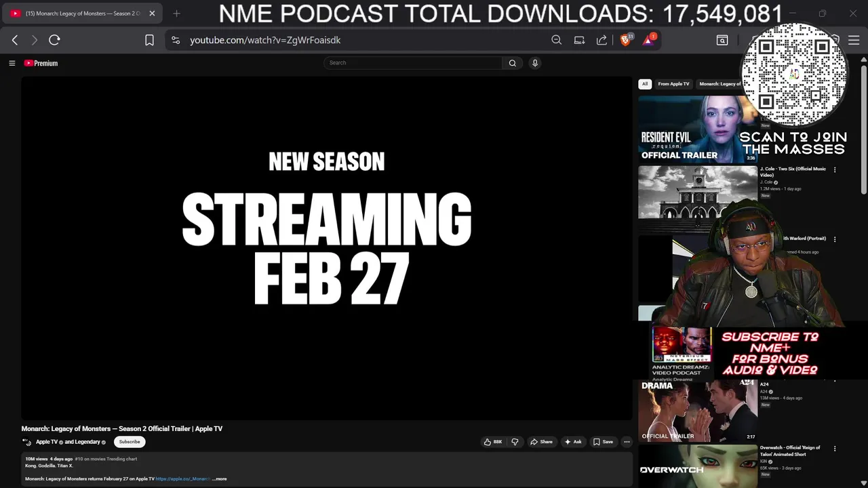
Task: Share this page using address bar share icon
Action: pyautogui.click(x=601, y=40)
